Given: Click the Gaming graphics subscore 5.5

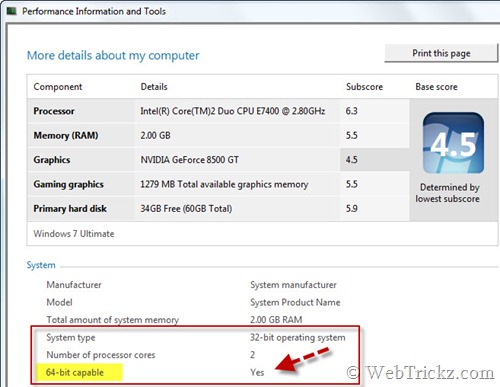Looking at the screenshot, I should (351, 184).
